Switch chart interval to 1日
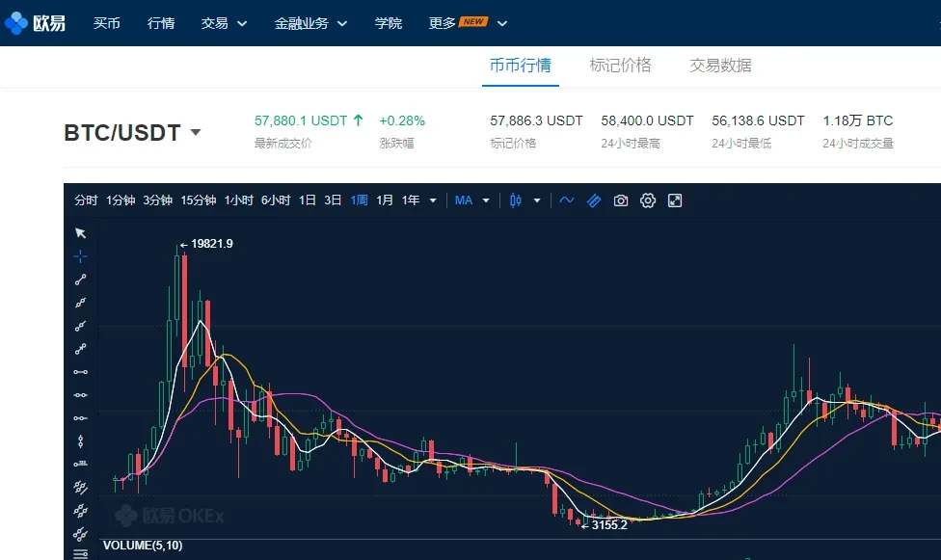The height and width of the screenshot is (560, 941). [307, 200]
